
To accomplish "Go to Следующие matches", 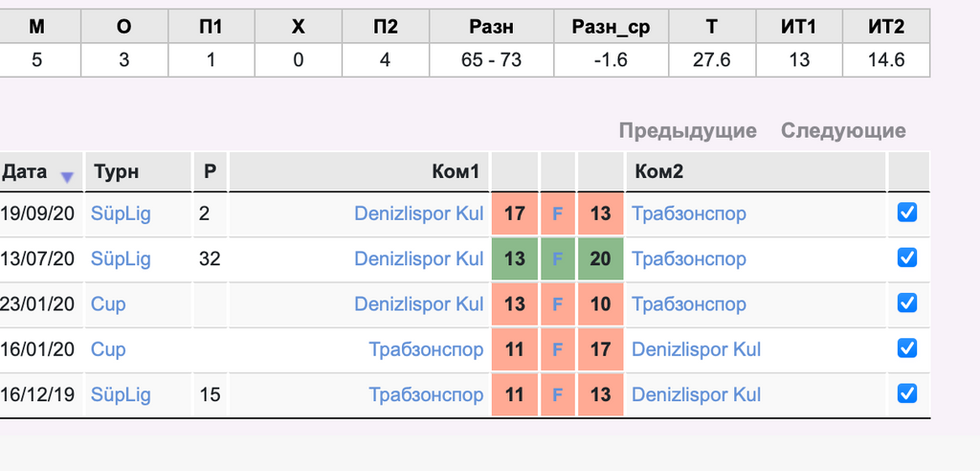I will pos(843,131).
